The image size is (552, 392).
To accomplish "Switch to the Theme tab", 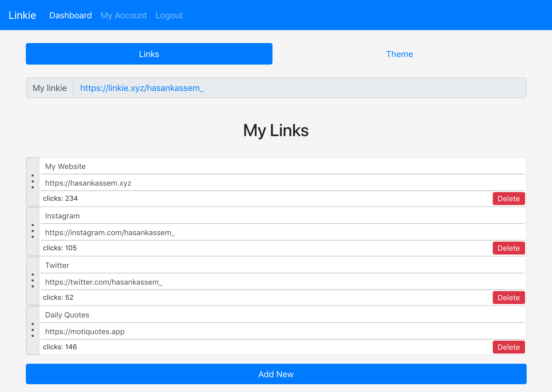I will [399, 54].
